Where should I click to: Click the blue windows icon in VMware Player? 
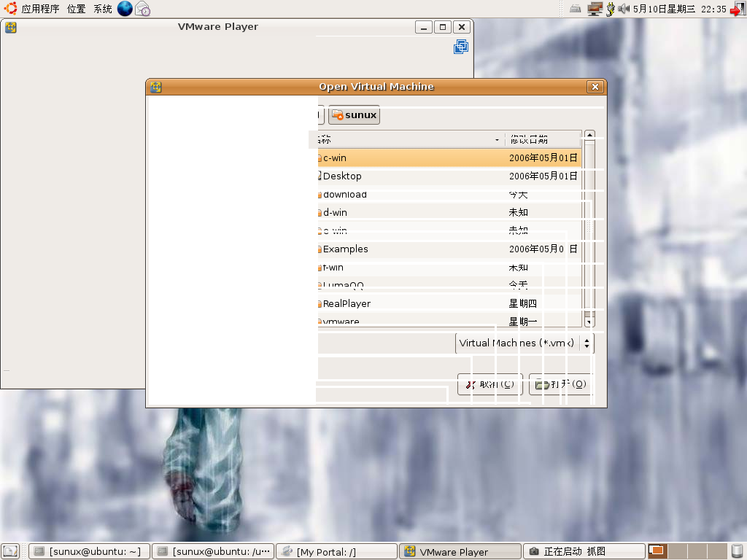[461, 47]
